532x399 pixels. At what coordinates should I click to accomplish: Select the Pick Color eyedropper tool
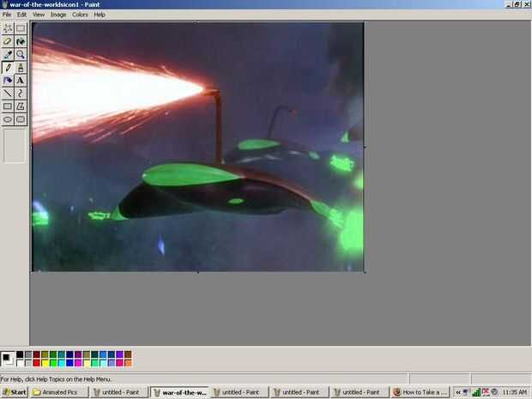(x=8, y=55)
